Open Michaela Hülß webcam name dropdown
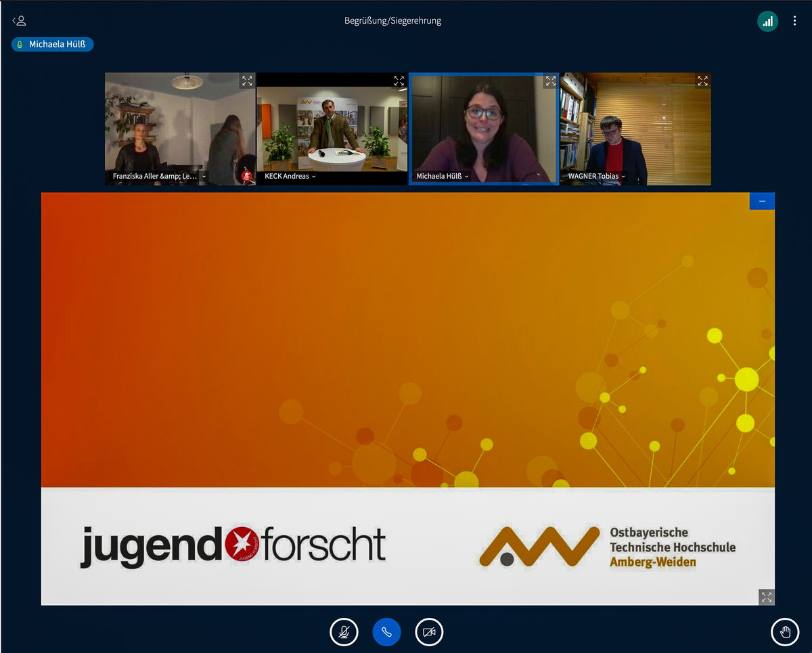Image resolution: width=812 pixels, height=653 pixels. [443, 177]
